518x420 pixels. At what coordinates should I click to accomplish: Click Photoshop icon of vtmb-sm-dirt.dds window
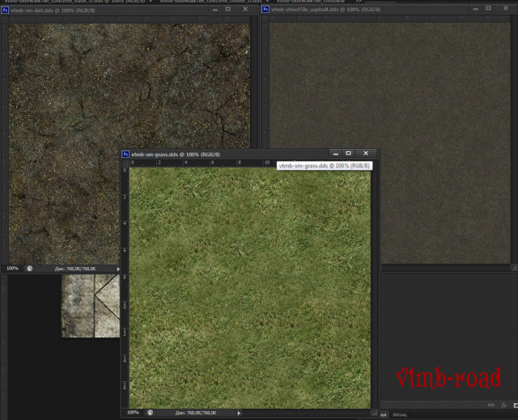(5, 11)
